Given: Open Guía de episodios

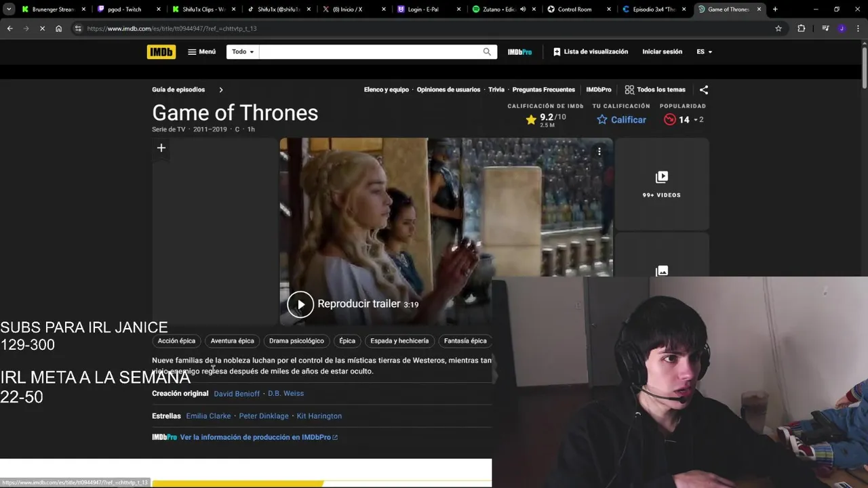Looking at the screenshot, I should 178,89.
